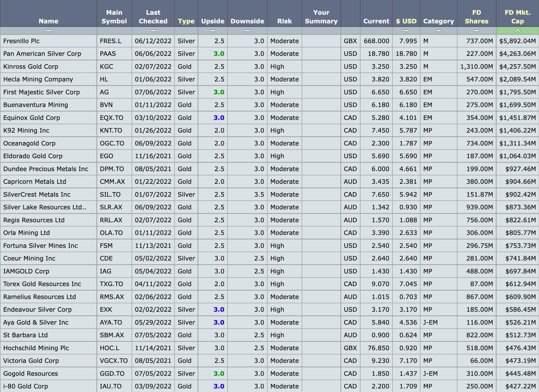Click Your Summary cell for Hecla Mining
The width and height of the screenshot is (539, 392).
coord(321,79)
